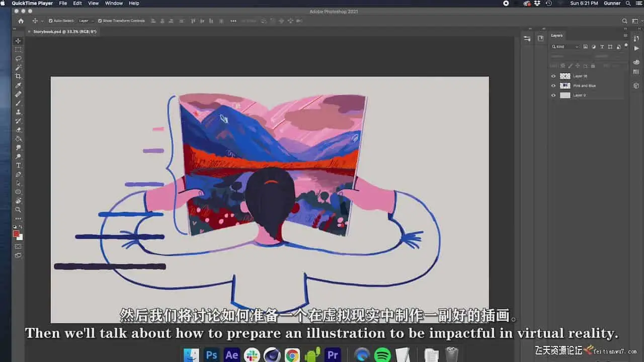644x362 pixels.
Task: Select the Layer 16 thumbnail
Action: point(565,76)
